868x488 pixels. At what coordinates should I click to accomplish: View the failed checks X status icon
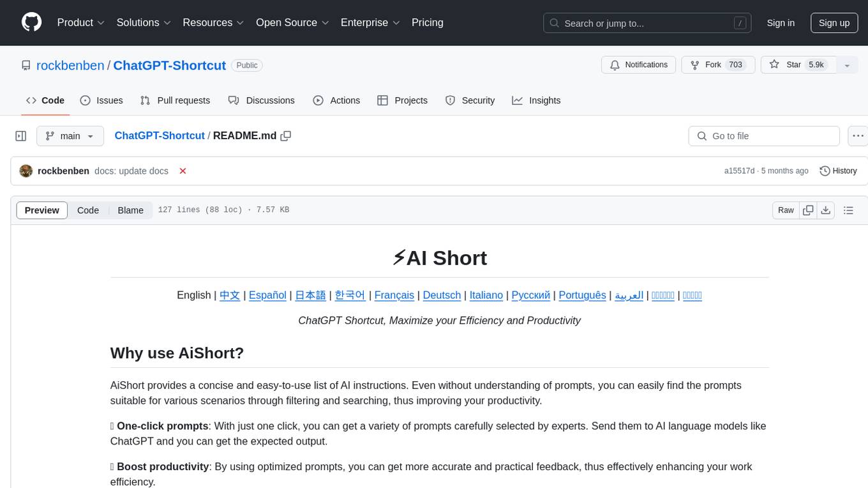[x=183, y=171]
